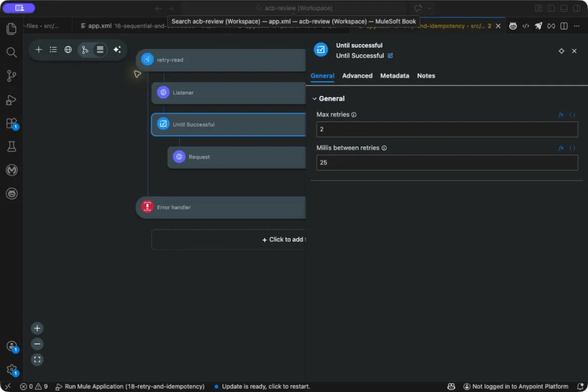
Task: Click the rocket deploy icon
Action: pyautogui.click(x=538, y=26)
